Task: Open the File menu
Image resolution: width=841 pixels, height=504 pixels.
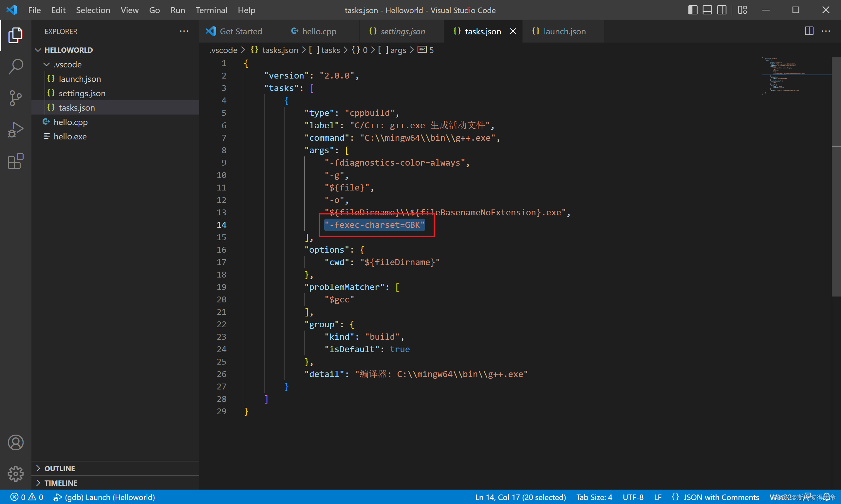Action: point(34,10)
